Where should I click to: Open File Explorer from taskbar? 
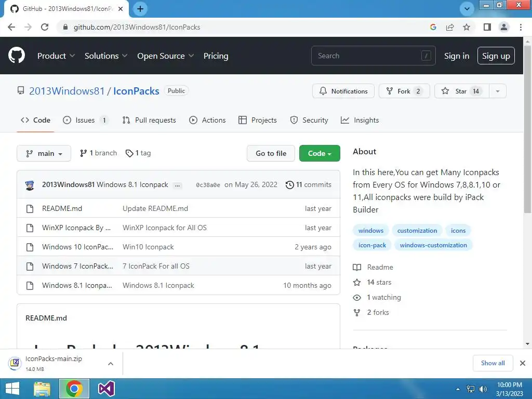42,389
